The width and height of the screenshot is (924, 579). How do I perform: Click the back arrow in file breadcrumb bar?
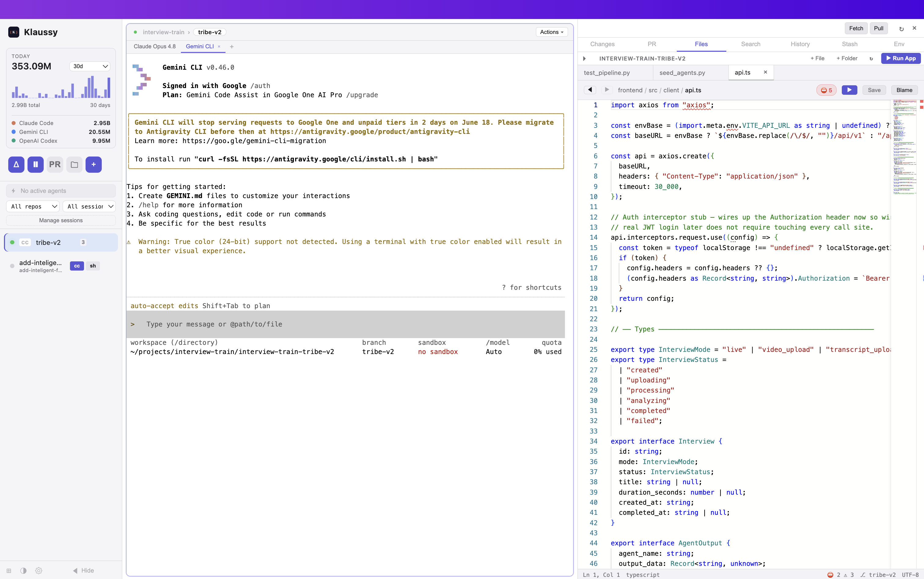[x=590, y=90]
